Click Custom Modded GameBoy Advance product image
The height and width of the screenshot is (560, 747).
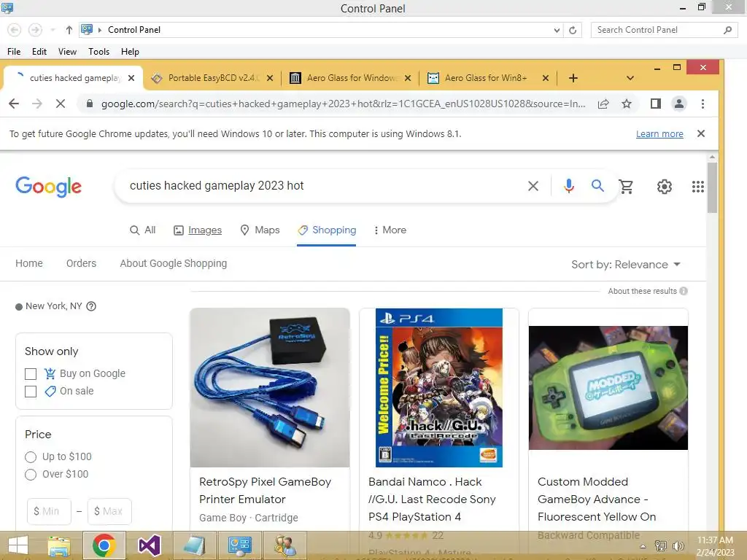pos(608,388)
